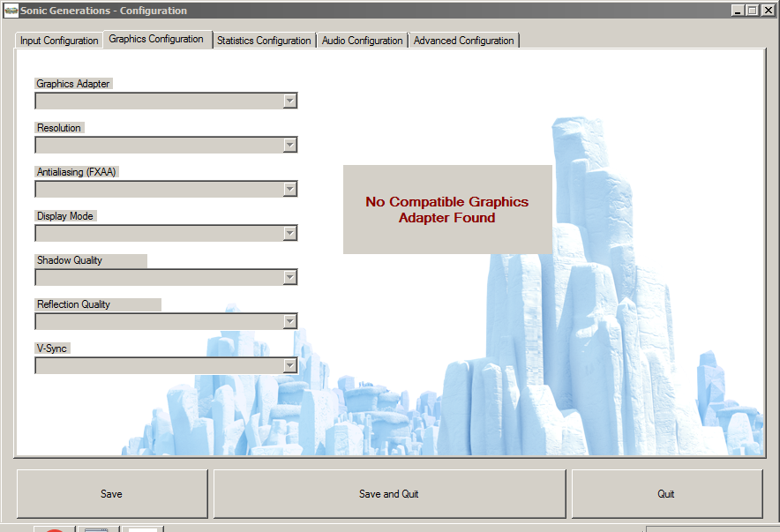Open the Statistics Configuration tab
Viewport: 780px width, 532px height.
pos(264,41)
